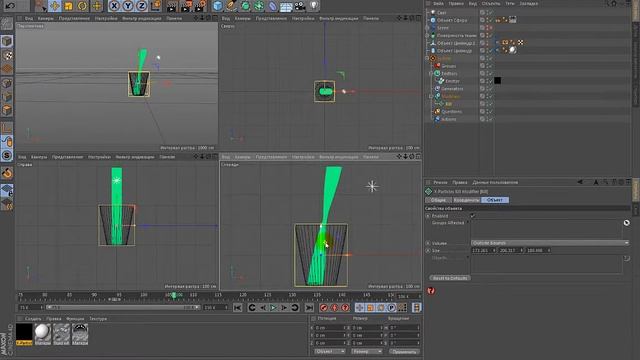Click the timeline preview range slider bar
The width and height of the screenshot is (640, 360).
click(123, 307)
